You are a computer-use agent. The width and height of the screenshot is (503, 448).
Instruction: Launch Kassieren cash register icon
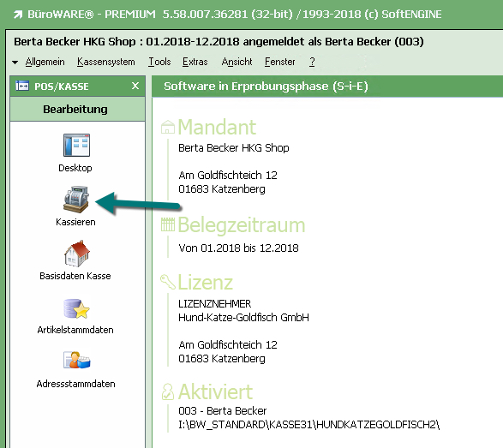[x=76, y=200]
